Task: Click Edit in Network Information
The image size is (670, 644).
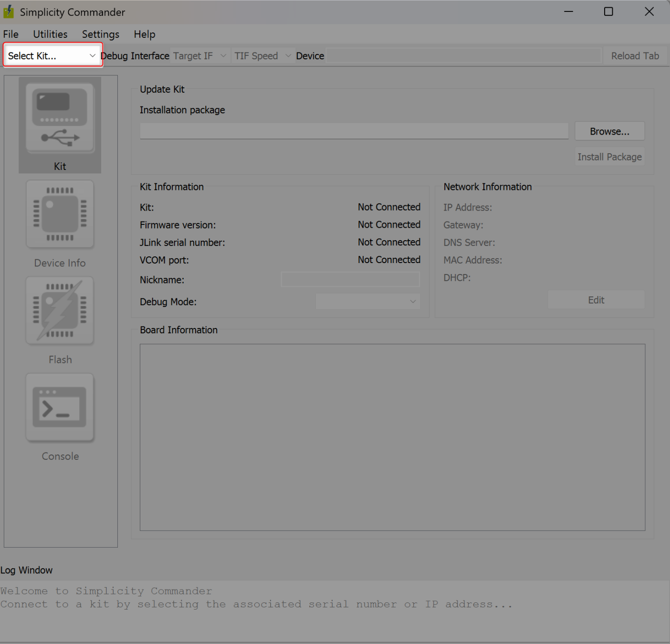Action: 596,300
